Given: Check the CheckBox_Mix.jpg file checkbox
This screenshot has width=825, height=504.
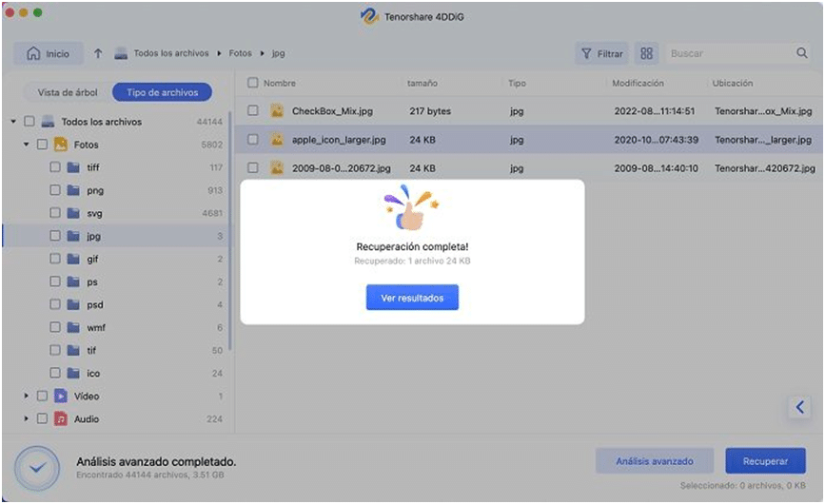Looking at the screenshot, I should pyautogui.click(x=253, y=110).
